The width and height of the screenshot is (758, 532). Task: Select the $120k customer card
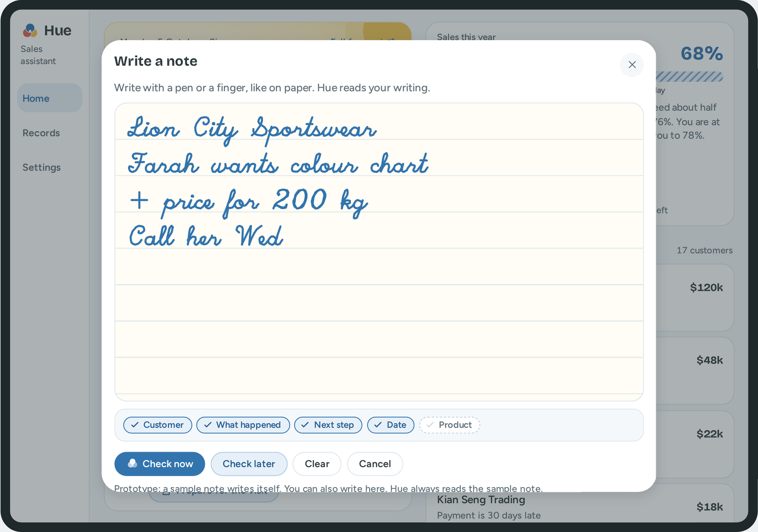coord(695,298)
